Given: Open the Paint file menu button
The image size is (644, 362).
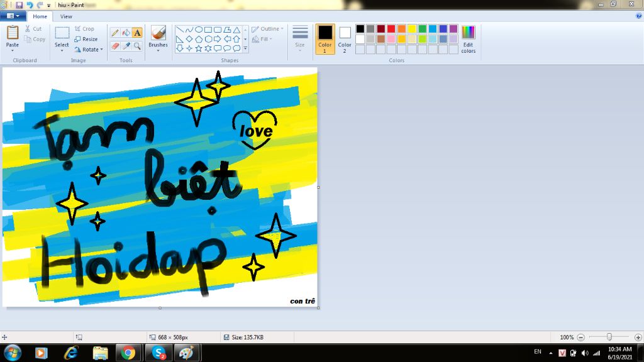Looking at the screenshot, I should coord(13,16).
